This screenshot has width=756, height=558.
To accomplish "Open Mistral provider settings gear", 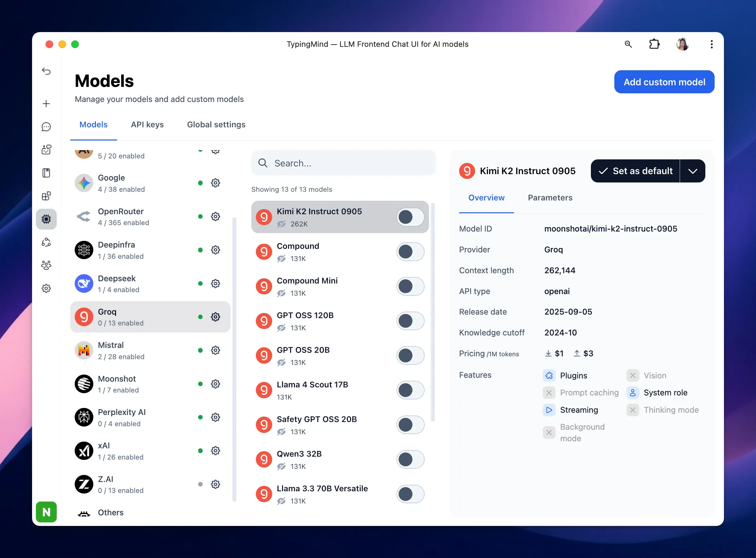I will pos(215,350).
